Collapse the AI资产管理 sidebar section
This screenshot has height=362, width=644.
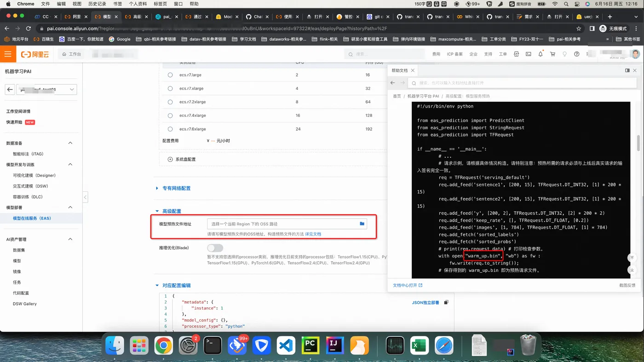coord(70,239)
